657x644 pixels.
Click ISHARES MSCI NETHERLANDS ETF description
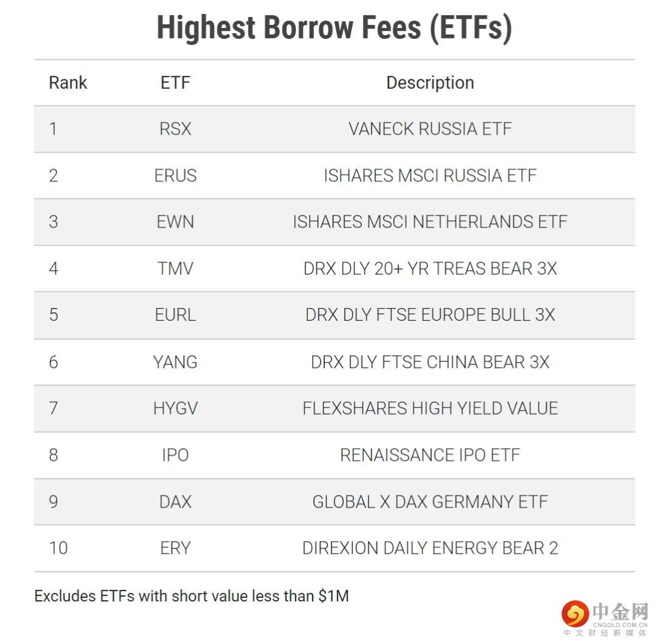click(x=430, y=222)
